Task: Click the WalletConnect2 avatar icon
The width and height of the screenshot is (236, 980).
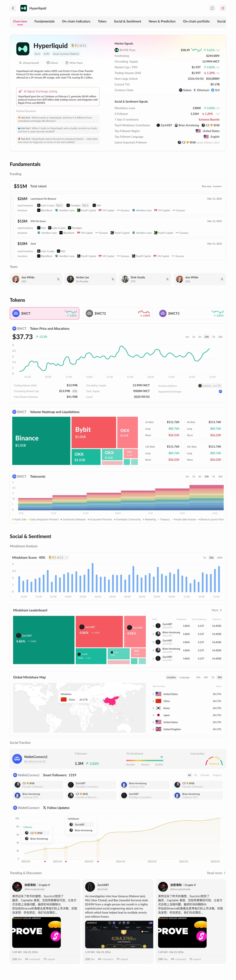Action: click(17, 759)
